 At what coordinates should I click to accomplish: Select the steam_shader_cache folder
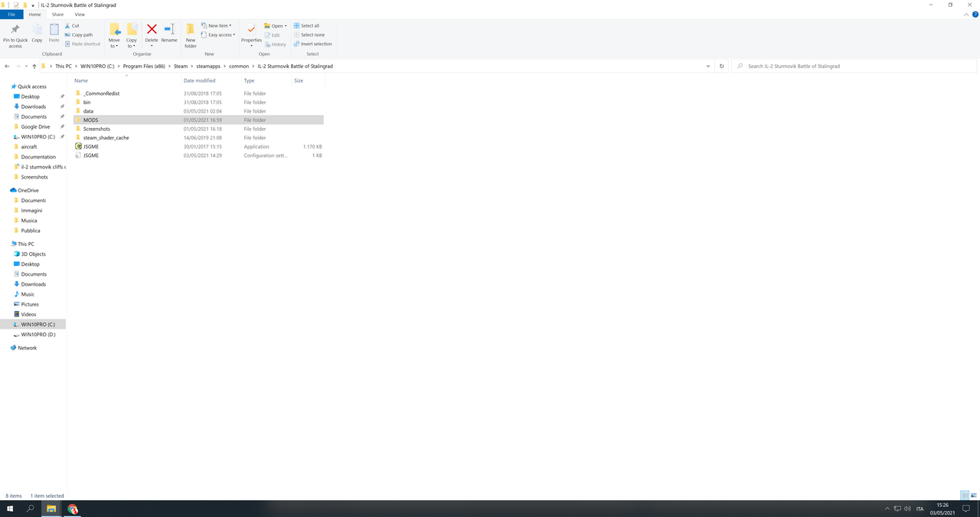(x=106, y=138)
